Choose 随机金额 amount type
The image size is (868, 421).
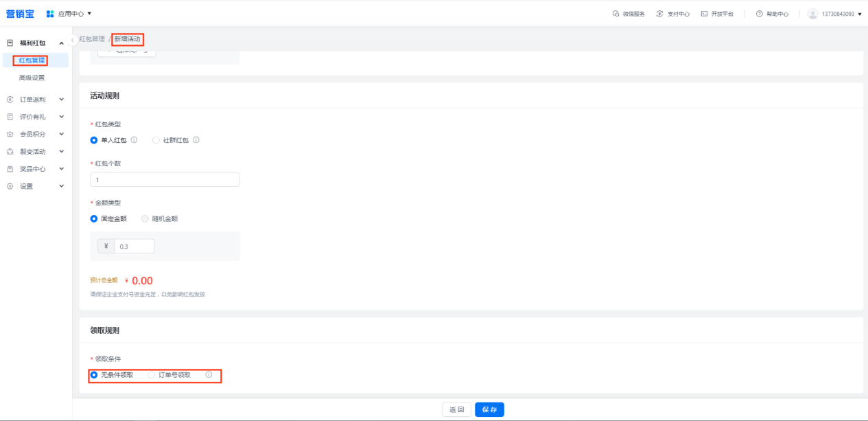pyautogui.click(x=145, y=219)
